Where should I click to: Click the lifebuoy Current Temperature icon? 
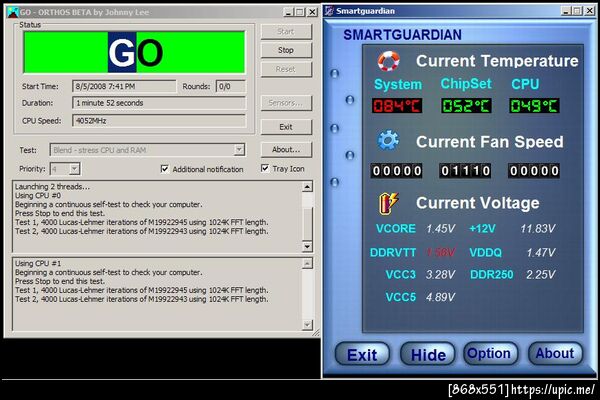[388, 61]
